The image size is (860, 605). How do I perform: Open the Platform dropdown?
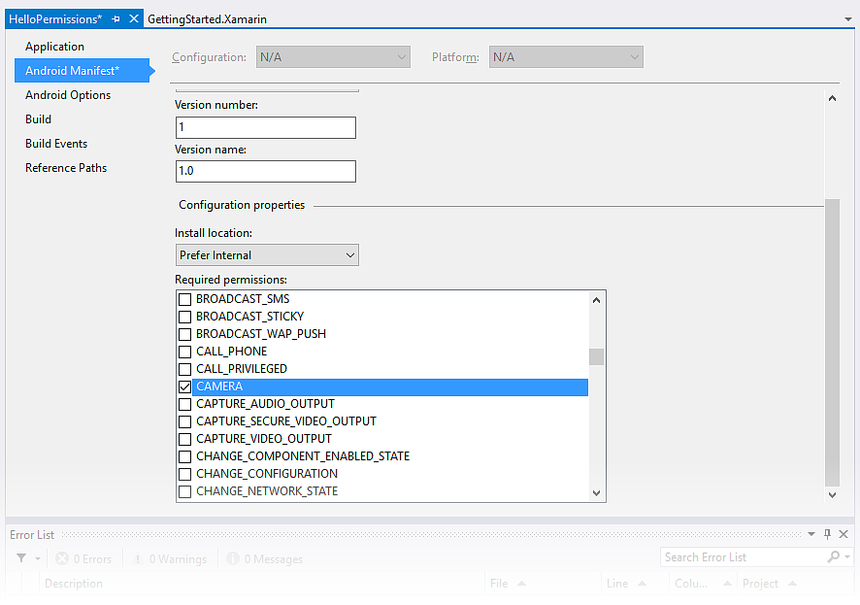click(633, 57)
